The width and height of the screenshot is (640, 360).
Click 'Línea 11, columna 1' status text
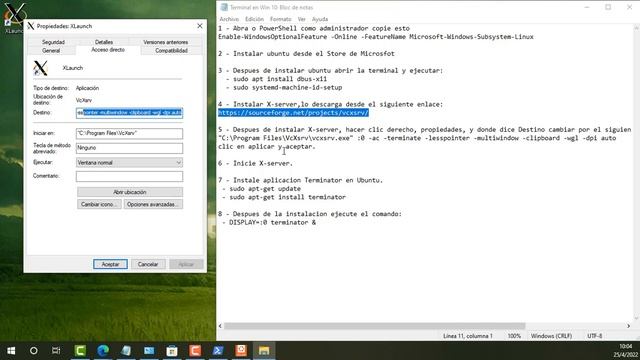coord(467,336)
